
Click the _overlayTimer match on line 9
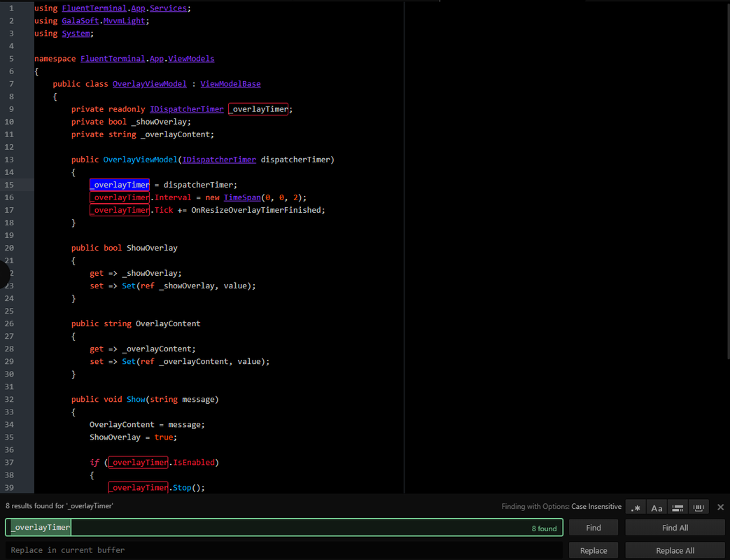[x=258, y=109]
